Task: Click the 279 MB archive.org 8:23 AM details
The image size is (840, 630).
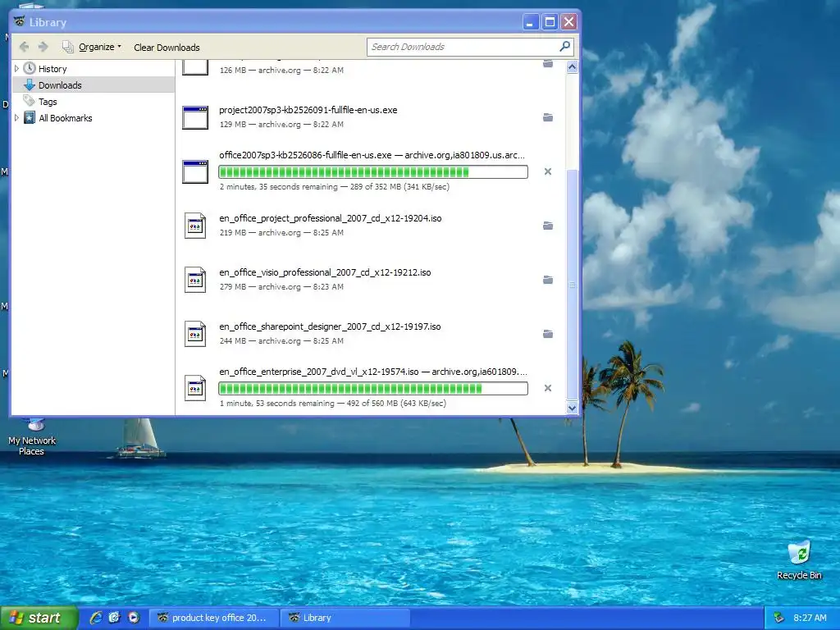Action: [281, 286]
